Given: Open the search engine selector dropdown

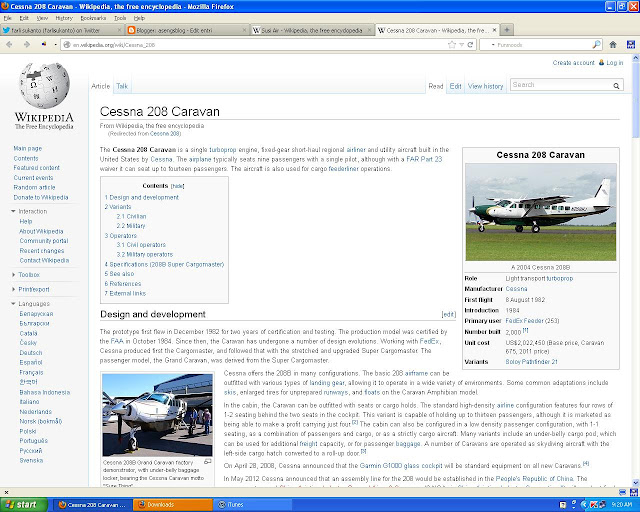Looking at the screenshot, I should 493,45.
